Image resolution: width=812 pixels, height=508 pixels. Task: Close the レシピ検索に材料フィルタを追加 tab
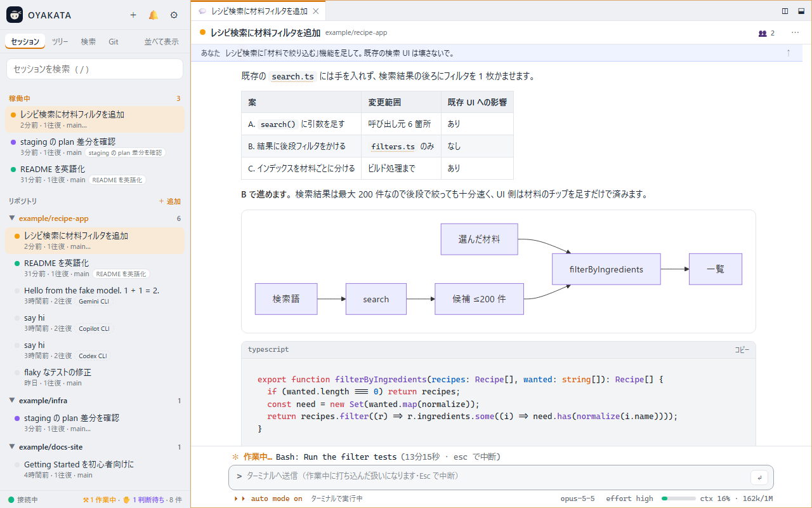[x=316, y=11]
